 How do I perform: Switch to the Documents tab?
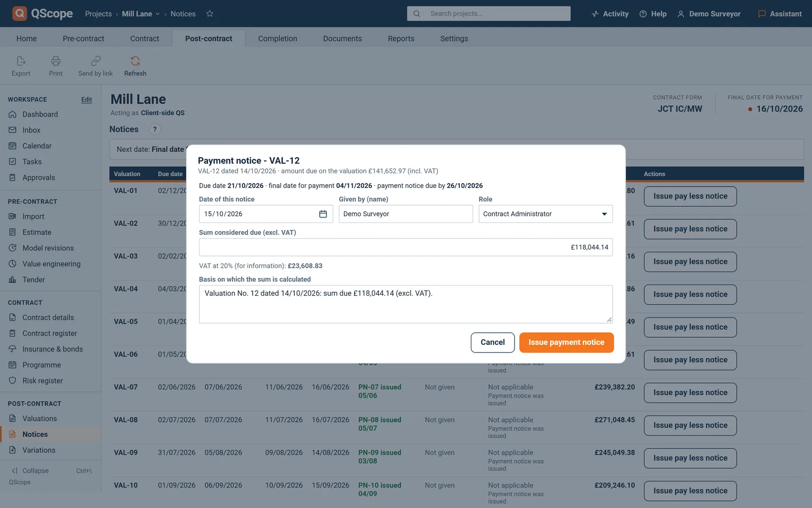click(x=343, y=39)
